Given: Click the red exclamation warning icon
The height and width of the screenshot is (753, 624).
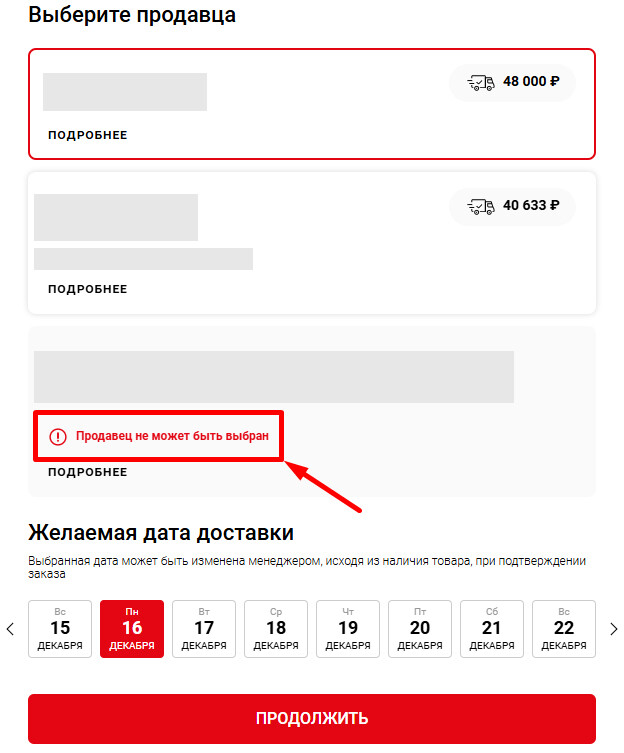Looking at the screenshot, I should click(58, 437).
